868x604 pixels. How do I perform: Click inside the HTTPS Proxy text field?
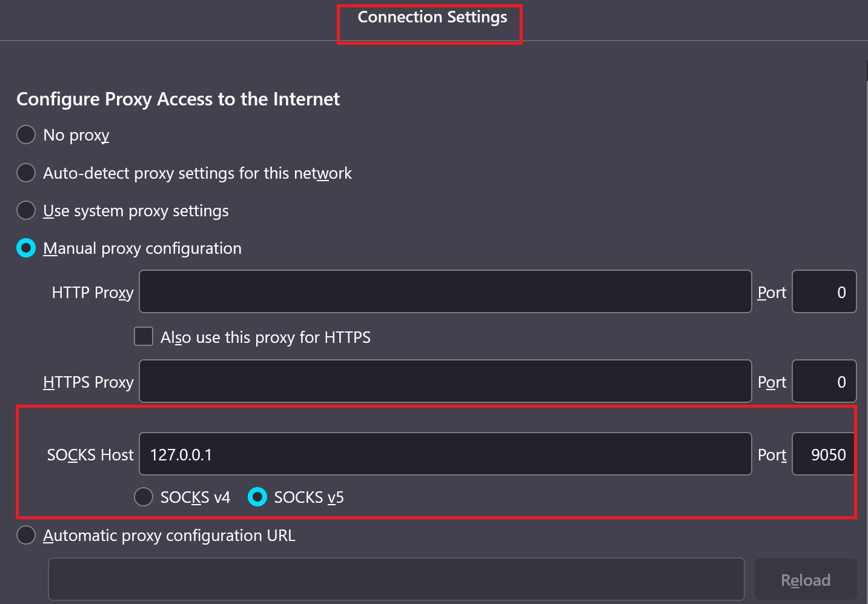445,381
